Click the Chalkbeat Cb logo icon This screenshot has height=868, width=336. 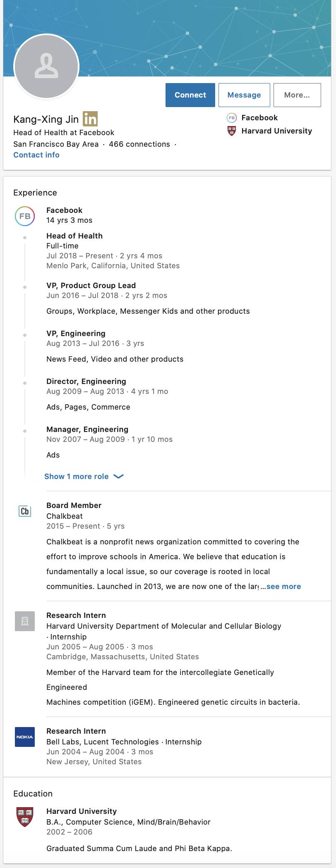point(25,511)
